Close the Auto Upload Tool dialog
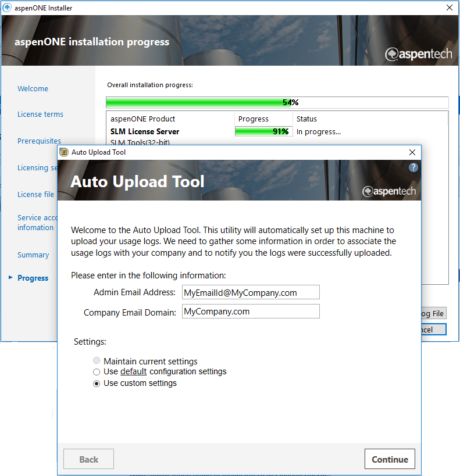Screen dimensions: 460x476 tap(412, 152)
